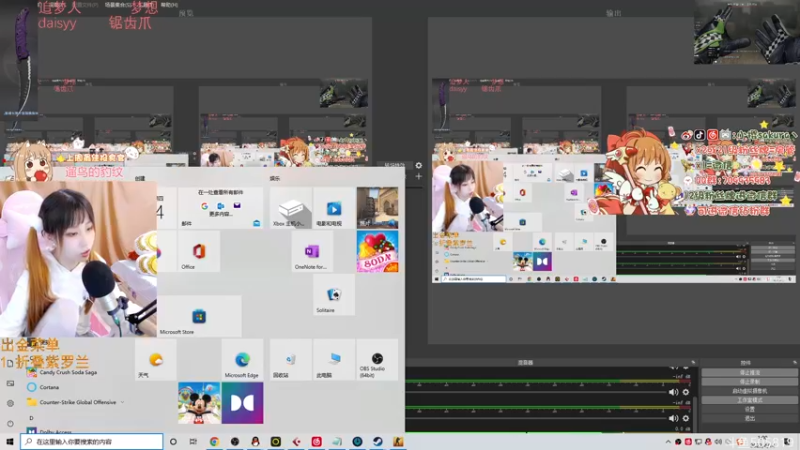Open Documents icon in Start sidebar

10,363
